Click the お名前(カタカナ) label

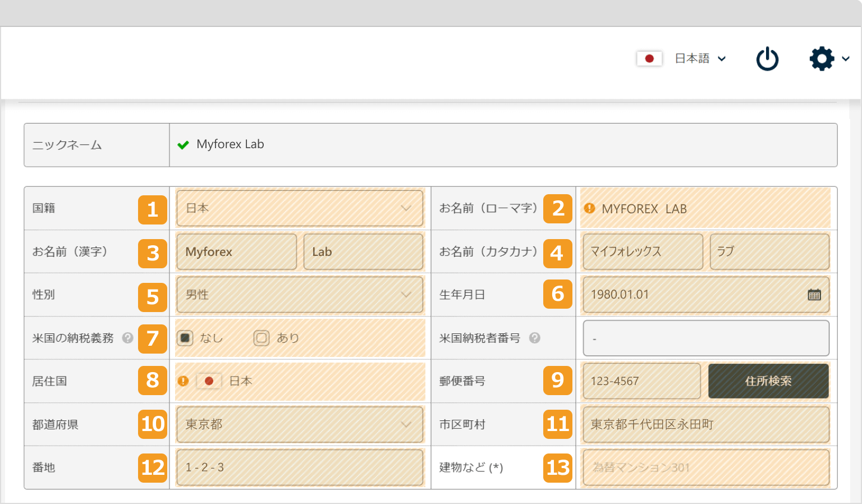(x=489, y=251)
